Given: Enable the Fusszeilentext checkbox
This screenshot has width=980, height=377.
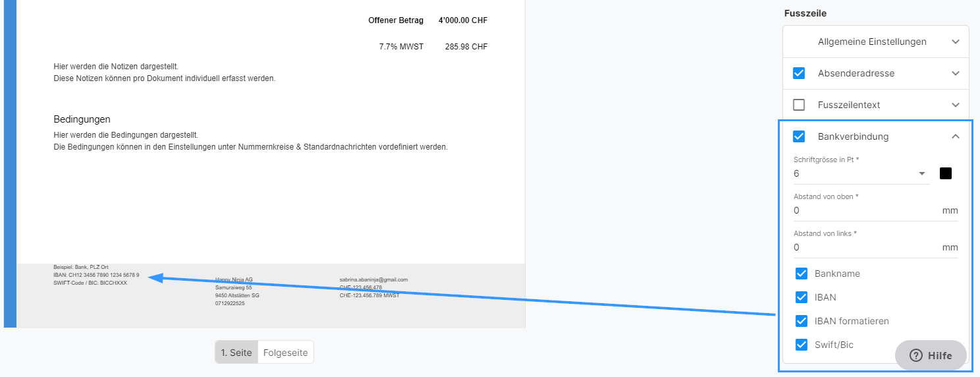Looking at the screenshot, I should [x=799, y=105].
